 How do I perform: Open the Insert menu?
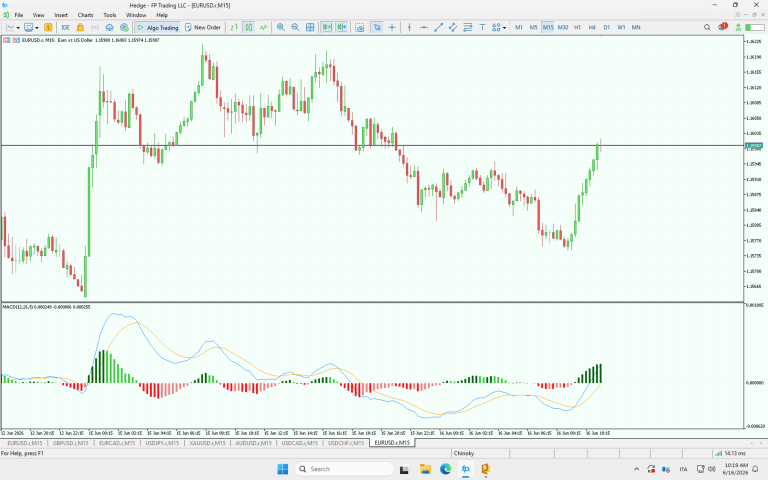(x=61, y=15)
